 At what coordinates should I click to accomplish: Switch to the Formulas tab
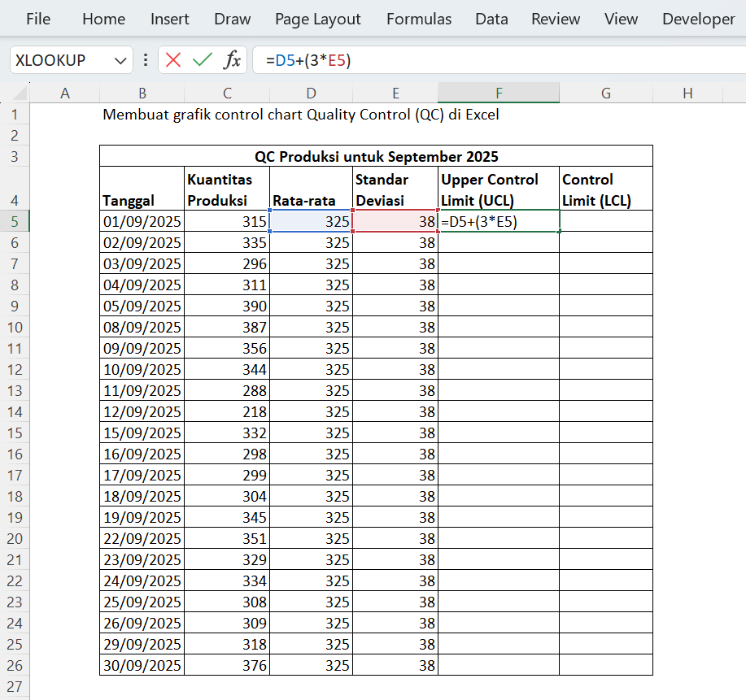[418, 19]
